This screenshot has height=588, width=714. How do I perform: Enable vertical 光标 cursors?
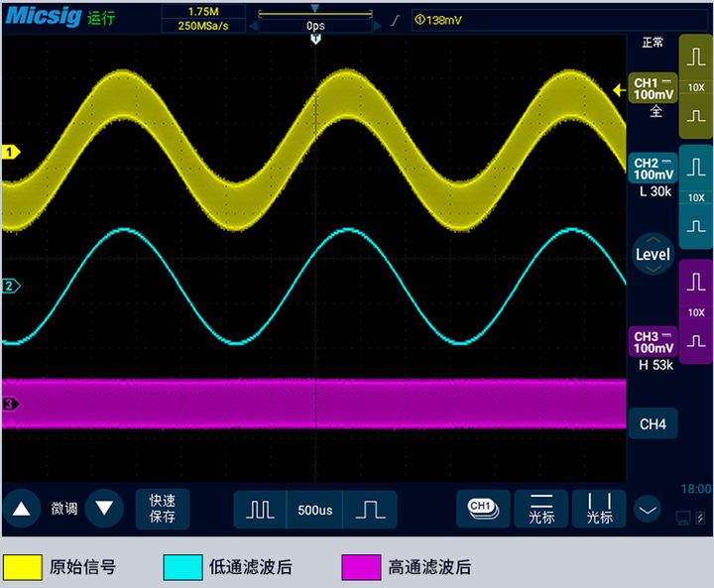pos(599,509)
